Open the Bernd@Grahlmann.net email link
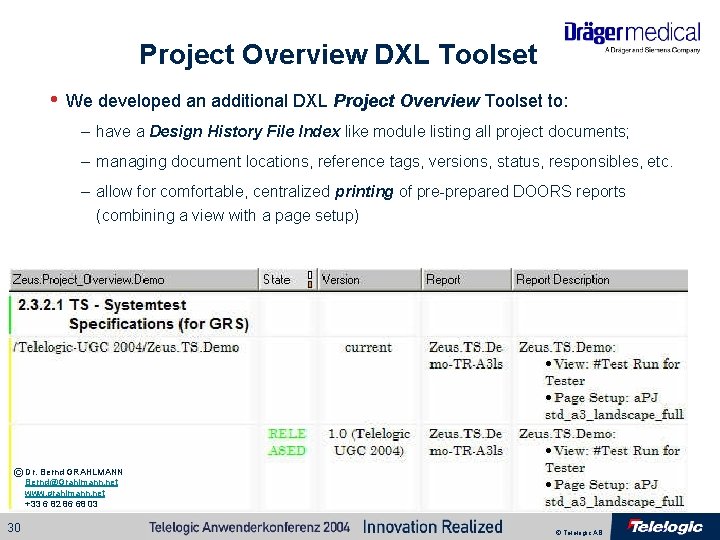 coord(71,482)
